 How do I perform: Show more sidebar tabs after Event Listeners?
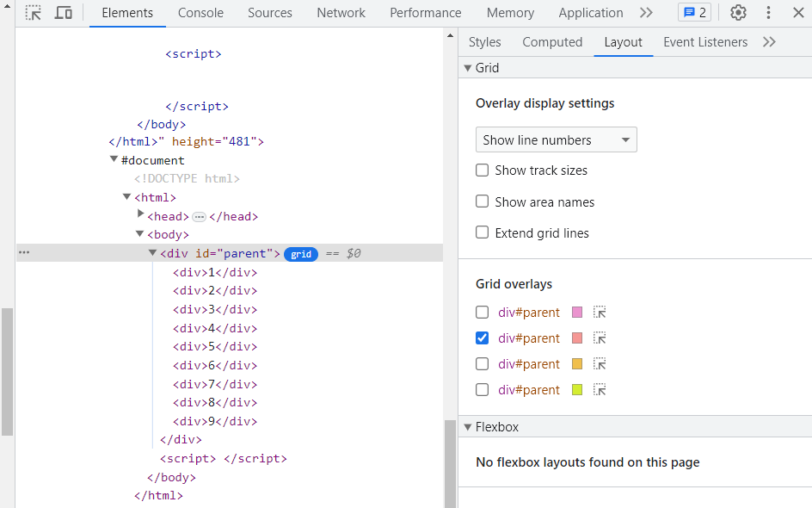(769, 42)
